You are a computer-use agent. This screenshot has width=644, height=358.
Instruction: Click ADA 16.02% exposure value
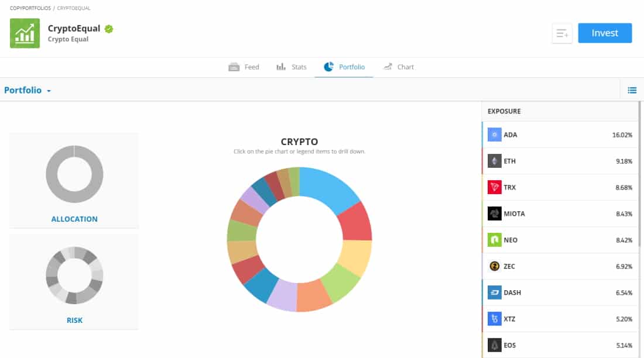click(x=622, y=135)
